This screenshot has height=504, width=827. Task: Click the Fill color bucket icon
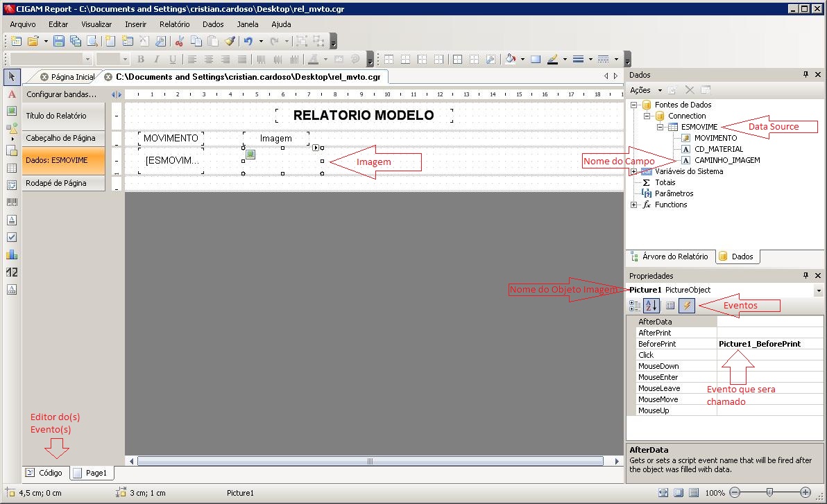[x=510, y=59]
